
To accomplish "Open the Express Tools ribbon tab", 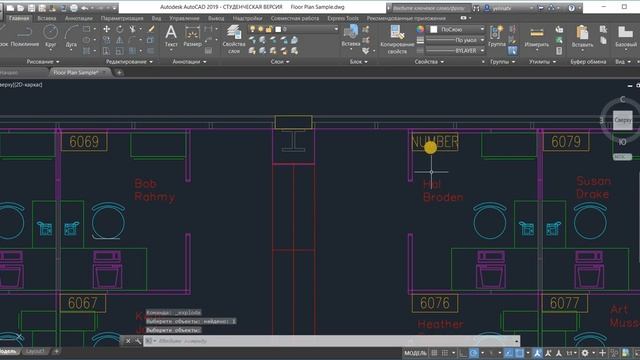I will tap(343, 18).
